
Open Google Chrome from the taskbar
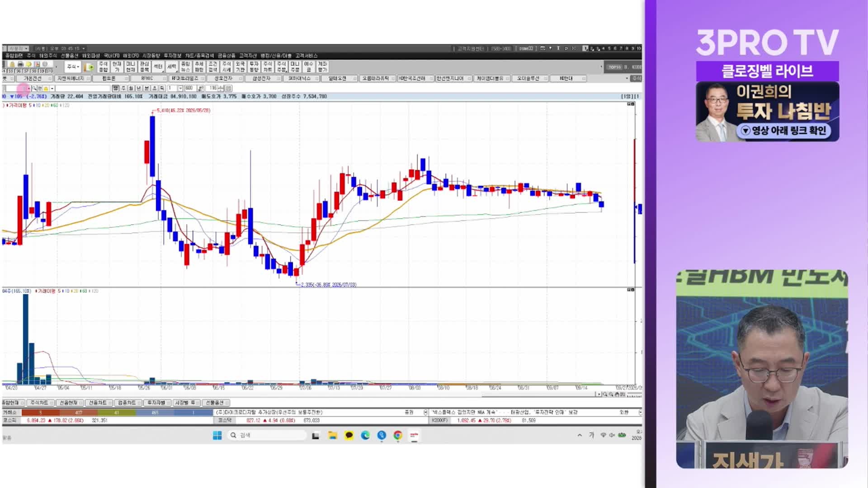[398, 435]
